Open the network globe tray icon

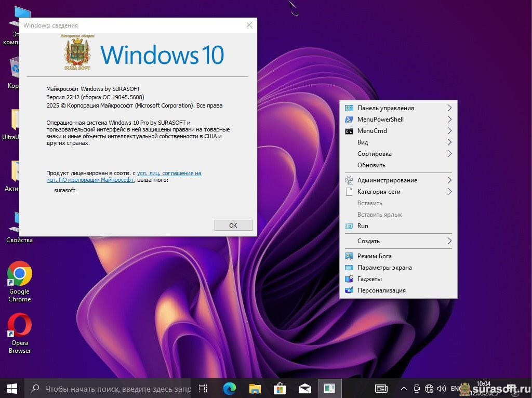[x=429, y=388]
